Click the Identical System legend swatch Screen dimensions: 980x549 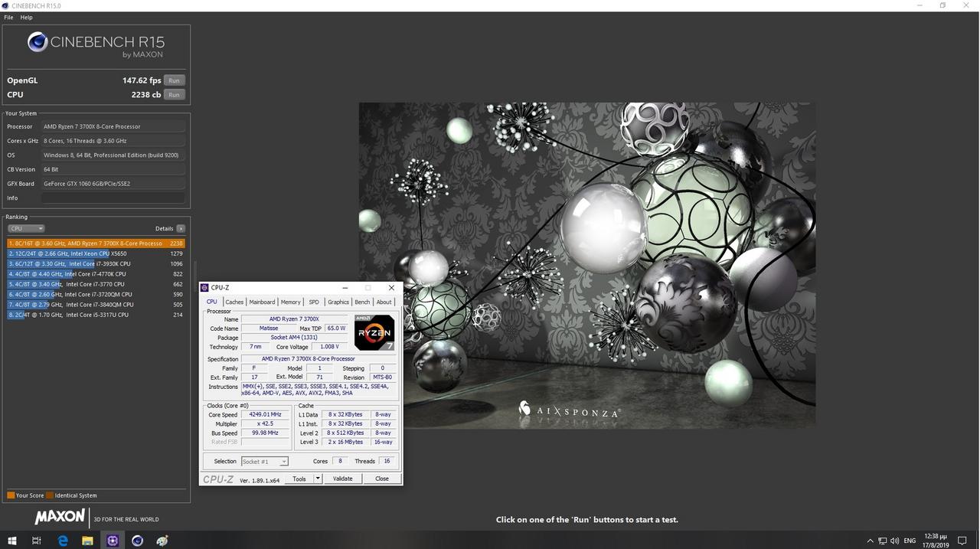click(x=50, y=495)
